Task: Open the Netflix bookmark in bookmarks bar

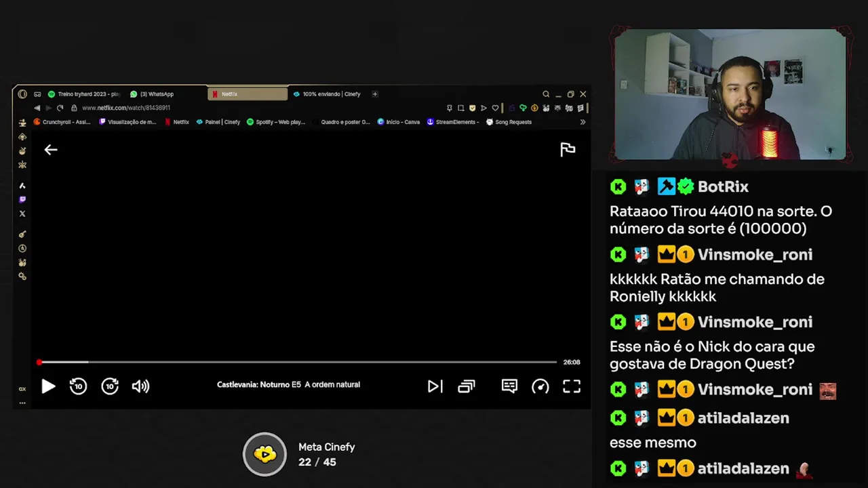Action: (177, 122)
